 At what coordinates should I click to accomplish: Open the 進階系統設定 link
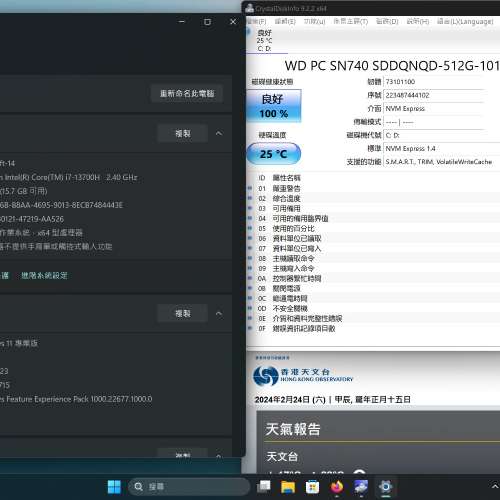[44, 276]
